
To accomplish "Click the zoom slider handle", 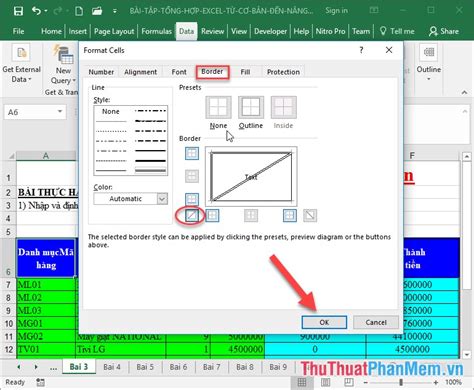I will click(x=401, y=382).
